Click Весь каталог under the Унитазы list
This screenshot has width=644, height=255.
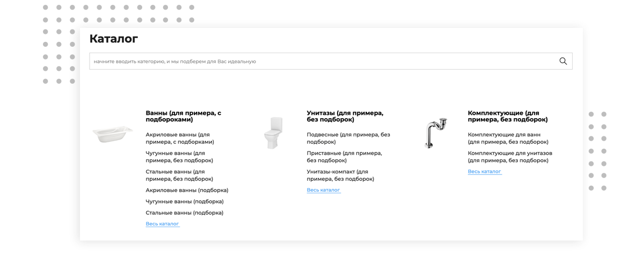[323, 190]
